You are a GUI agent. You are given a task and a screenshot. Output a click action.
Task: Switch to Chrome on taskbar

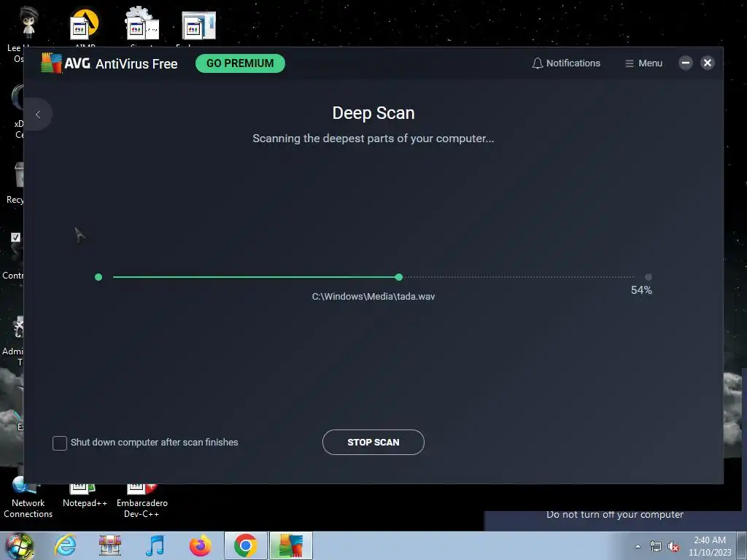click(246, 545)
